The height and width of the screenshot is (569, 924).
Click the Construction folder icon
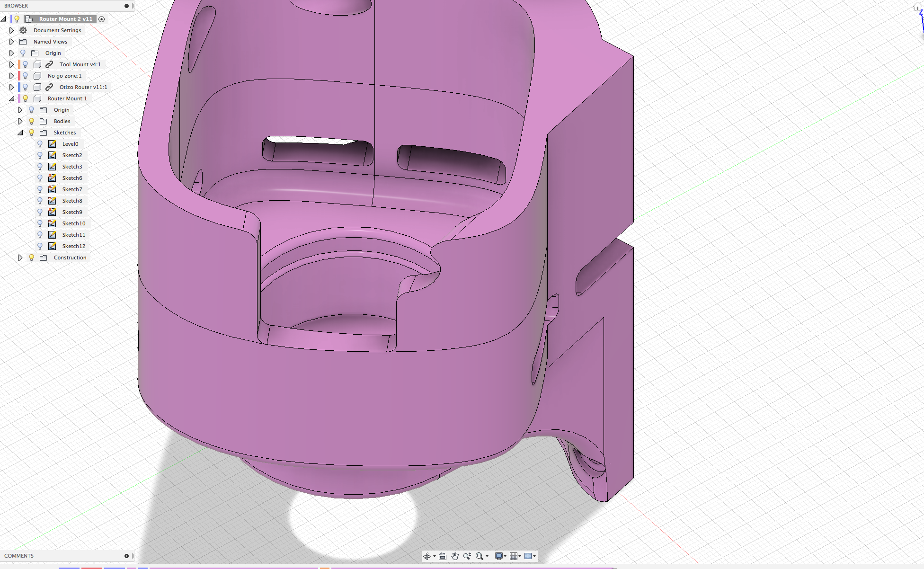click(44, 258)
